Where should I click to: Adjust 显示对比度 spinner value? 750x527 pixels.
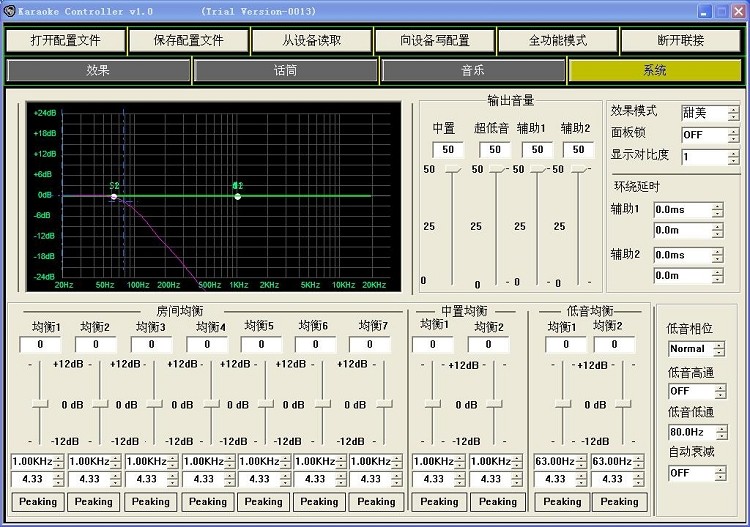710,157
